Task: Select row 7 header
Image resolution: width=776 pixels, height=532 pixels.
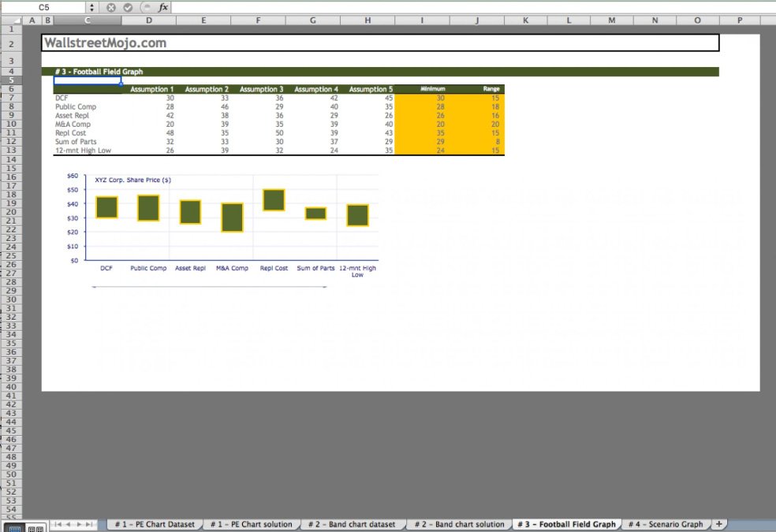Action: (11, 98)
